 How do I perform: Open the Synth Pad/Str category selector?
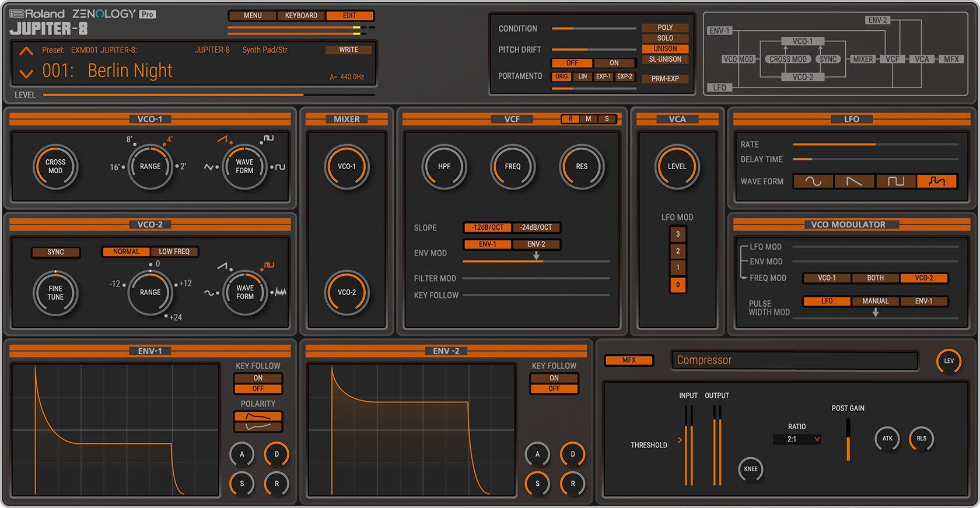point(265,50)
